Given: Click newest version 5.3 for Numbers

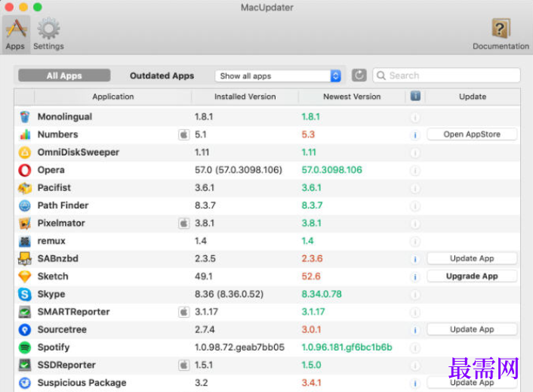Looking at the screenshot, I should pyautogui.click(x=308, y=134).
